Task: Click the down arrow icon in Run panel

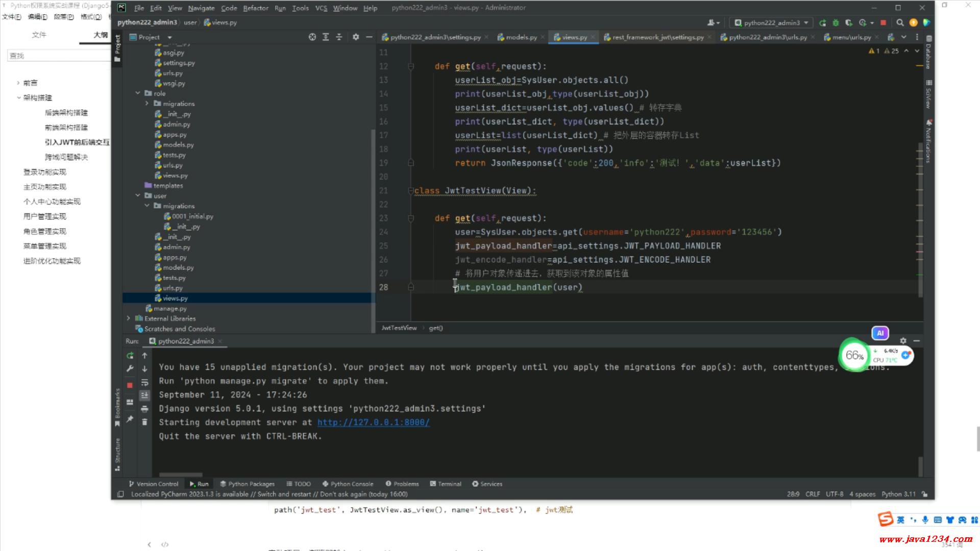Action: [x=144, y=368]
